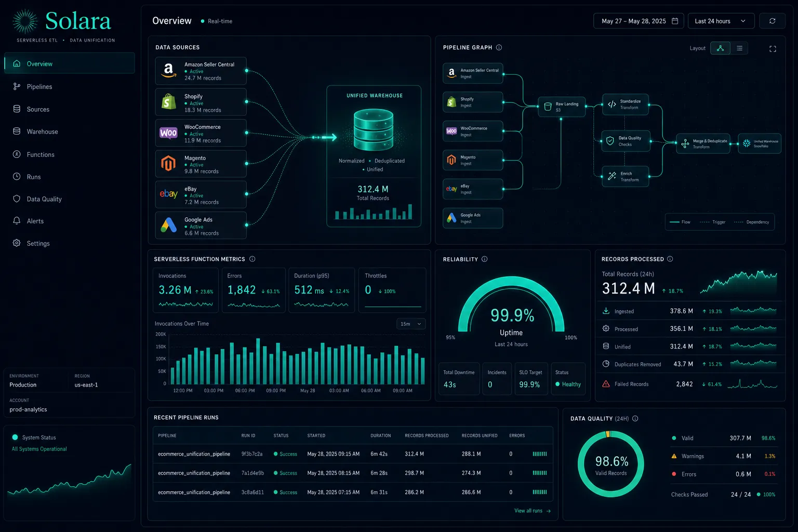Screen dimensions: 798x532
Task: Click the Checks Passed 24 / 24 value
Action: point(741,494)
